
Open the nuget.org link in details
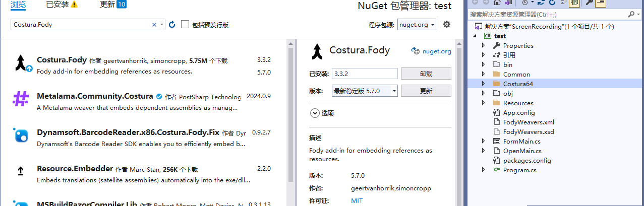tap(437, 51)
